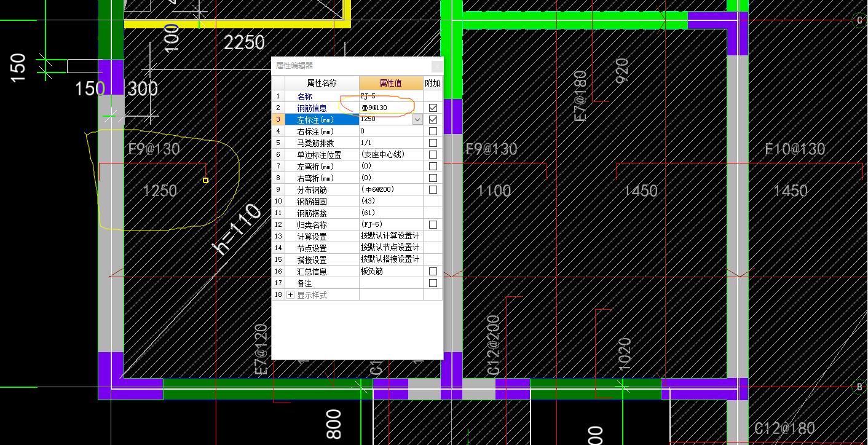Screen dimensions: 868x445
Task: Select the 右标注(mm) value 0
Action: click(391, 131)
